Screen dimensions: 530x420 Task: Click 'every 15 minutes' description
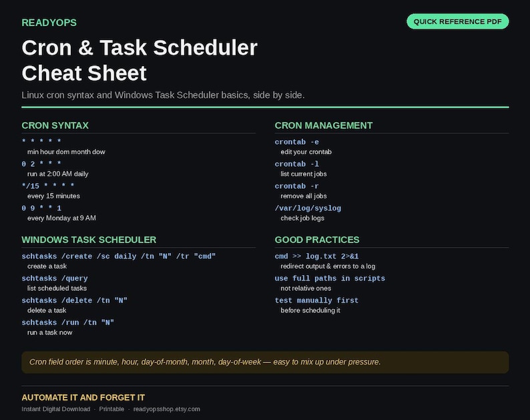(54, 196)
